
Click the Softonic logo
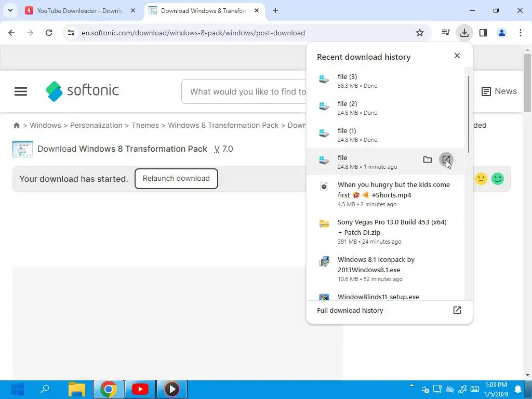click(82, 91)
